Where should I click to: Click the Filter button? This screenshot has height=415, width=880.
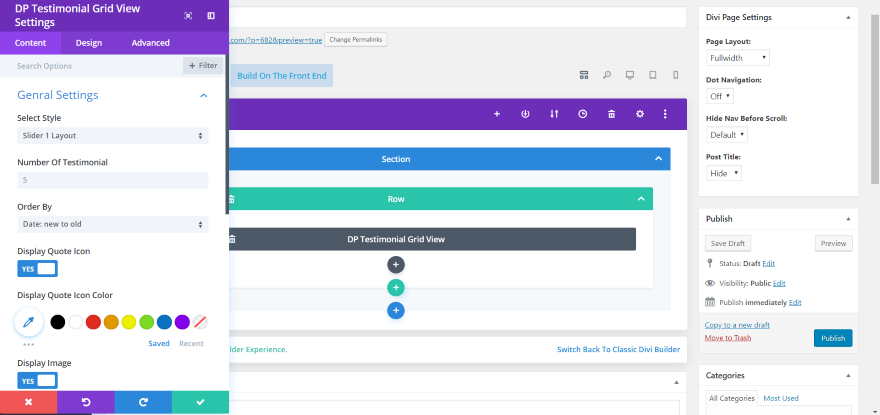(x=203, y=66)
